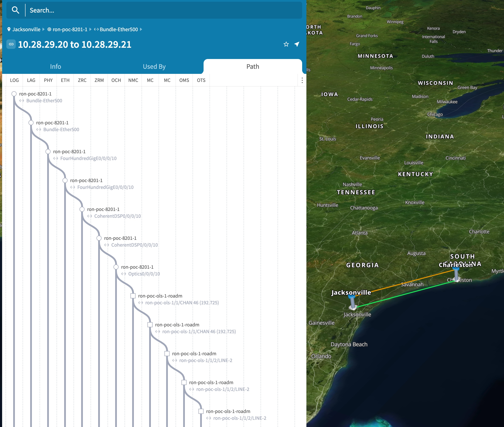Toggle visibility of ron-poc-8201-1 FourHundredGigE node

[x=48, y=151]
